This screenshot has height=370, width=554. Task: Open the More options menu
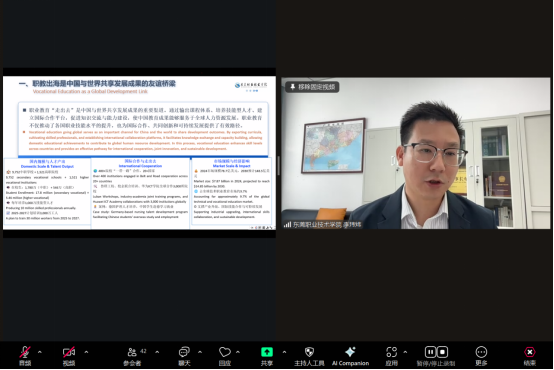[x=481, y=352]
